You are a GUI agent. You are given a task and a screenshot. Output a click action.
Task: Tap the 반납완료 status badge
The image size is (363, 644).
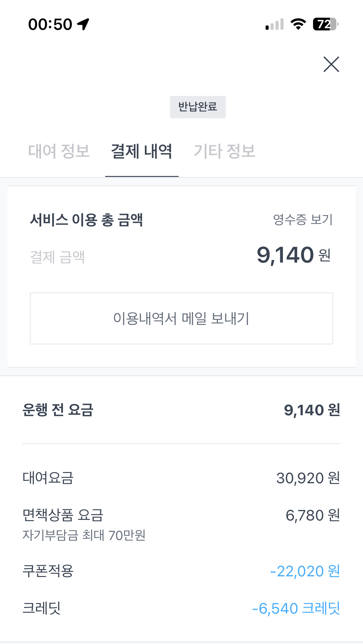198,107
